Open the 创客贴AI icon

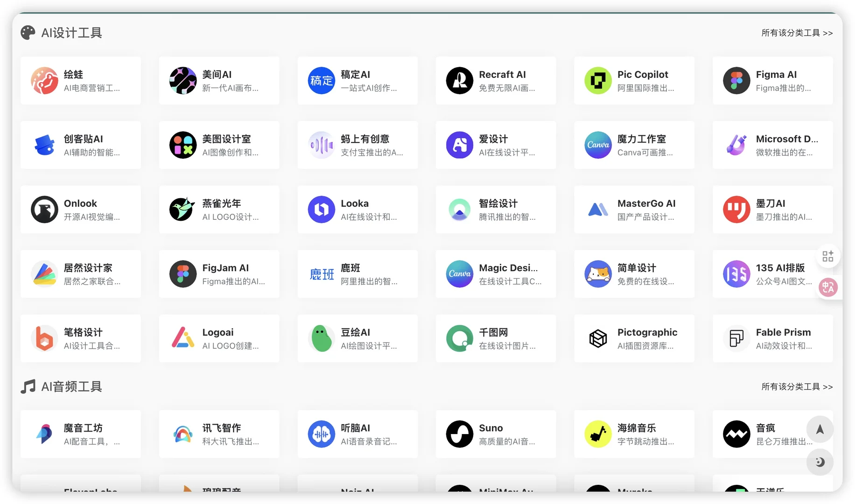tap(44, 145)
